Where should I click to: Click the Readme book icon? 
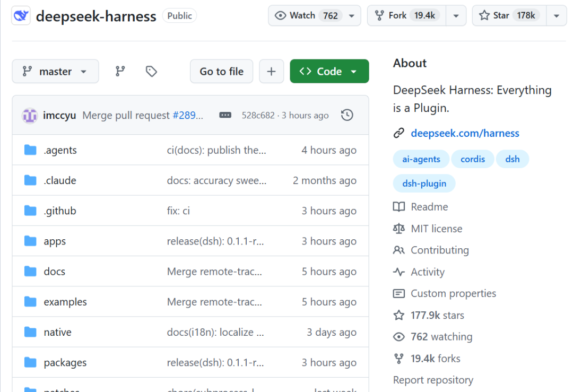(x=398, y=207)
